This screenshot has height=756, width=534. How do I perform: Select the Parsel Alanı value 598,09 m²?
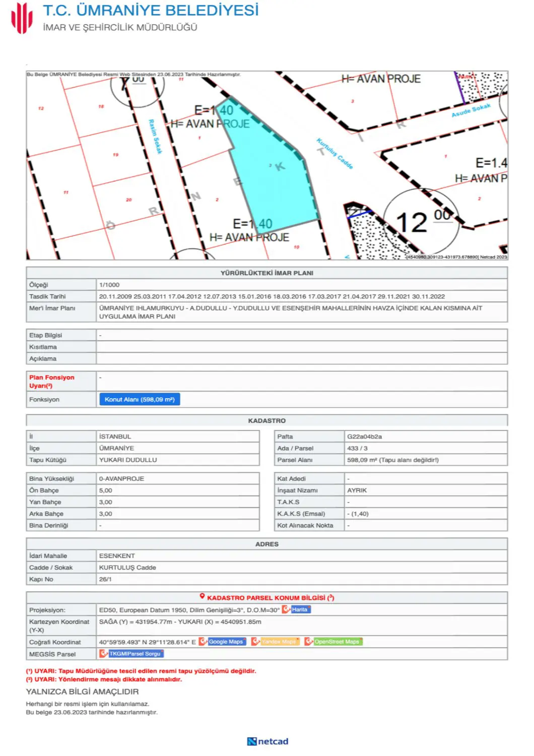coord(361,460)
